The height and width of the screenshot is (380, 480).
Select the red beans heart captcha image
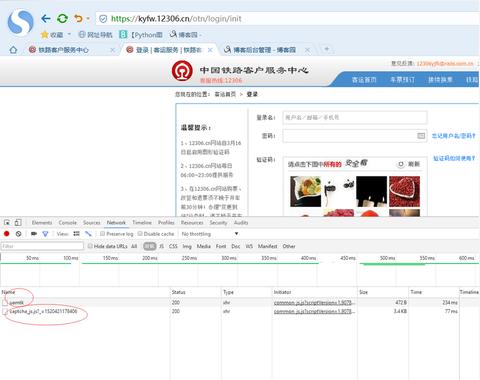[404, 192]
